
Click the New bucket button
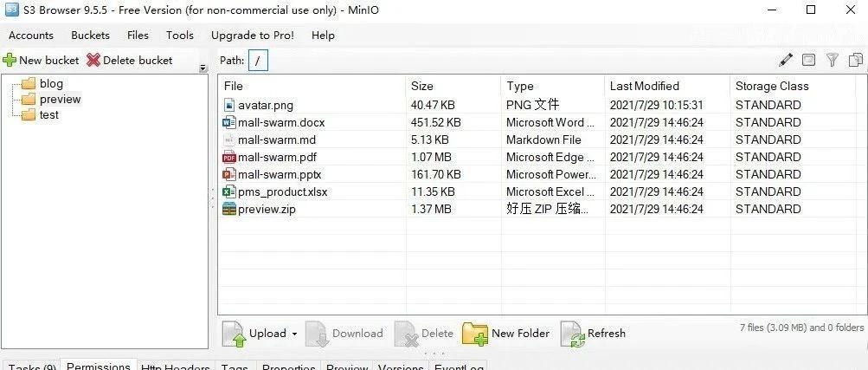[41, 61]
